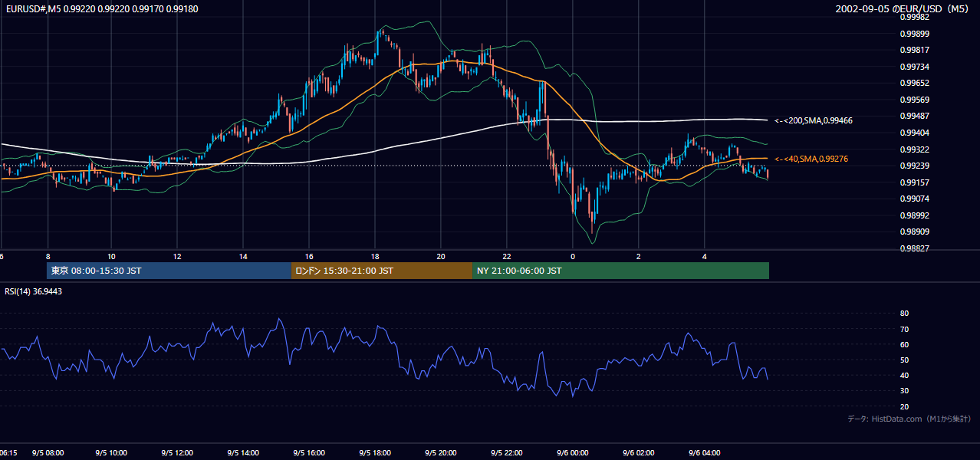Select the 0.98827 price level label
980x460 pixels.
pos(914,248)
